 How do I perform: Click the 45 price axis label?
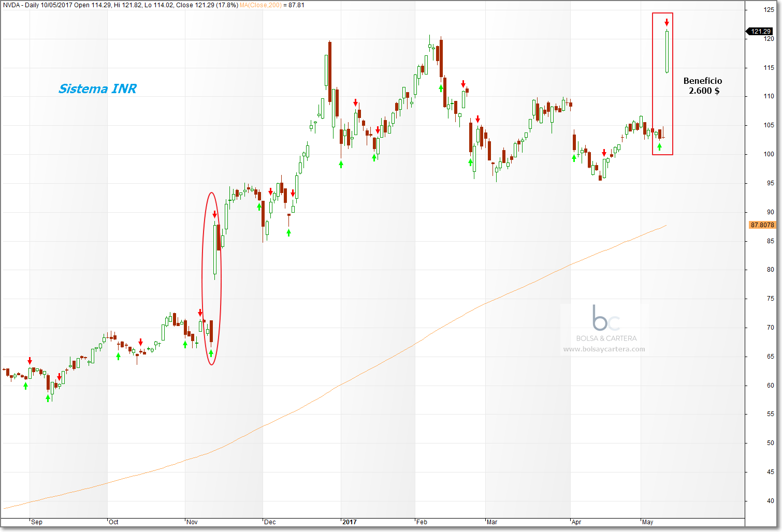pos(771,472)
